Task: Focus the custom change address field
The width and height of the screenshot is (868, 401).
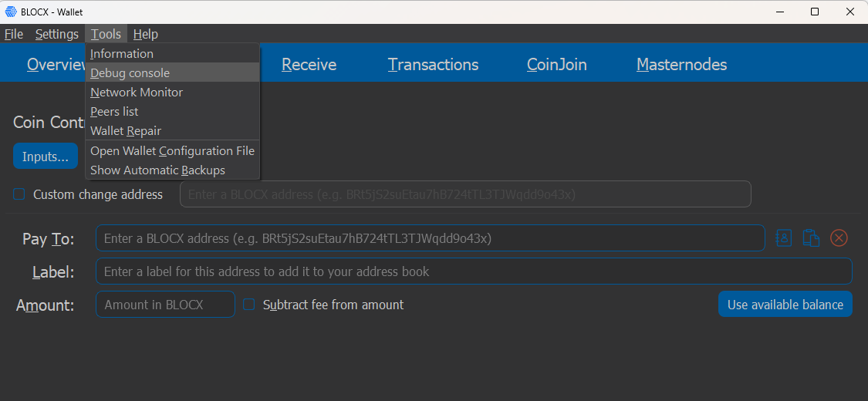Action: click(465, 194)
